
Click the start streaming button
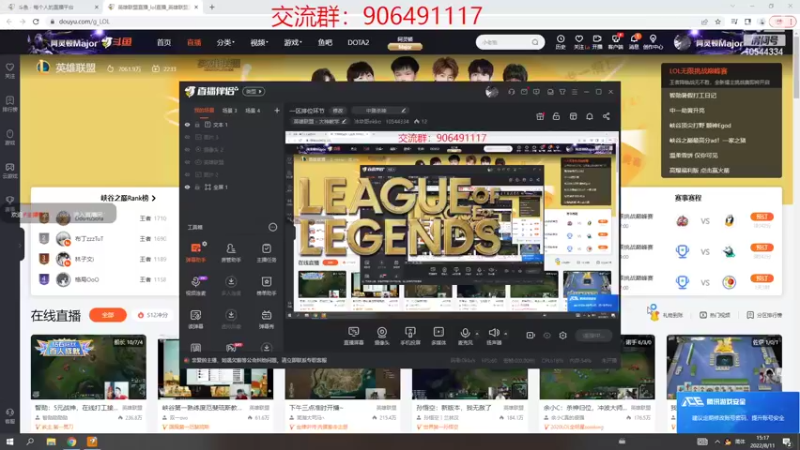click(x=593, y=335)
